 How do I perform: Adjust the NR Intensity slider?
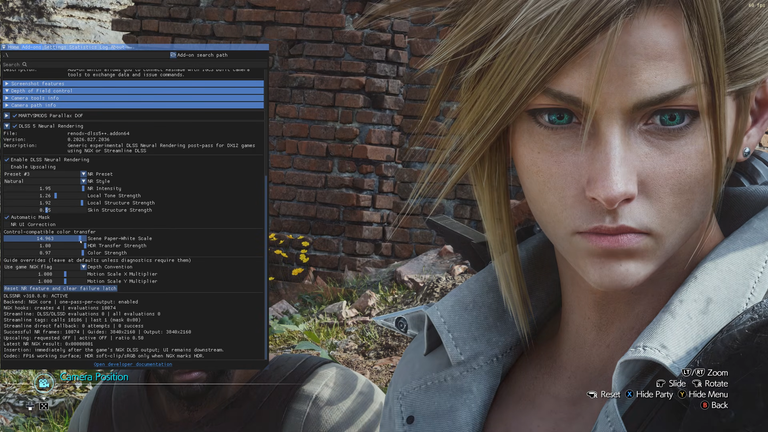45,189
